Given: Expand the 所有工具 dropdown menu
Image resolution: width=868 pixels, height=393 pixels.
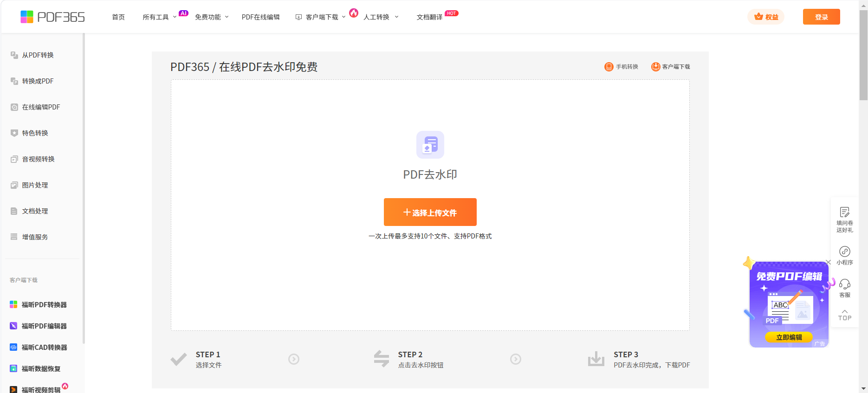Looking at the screenshot, I should click(x=159, y=17).
